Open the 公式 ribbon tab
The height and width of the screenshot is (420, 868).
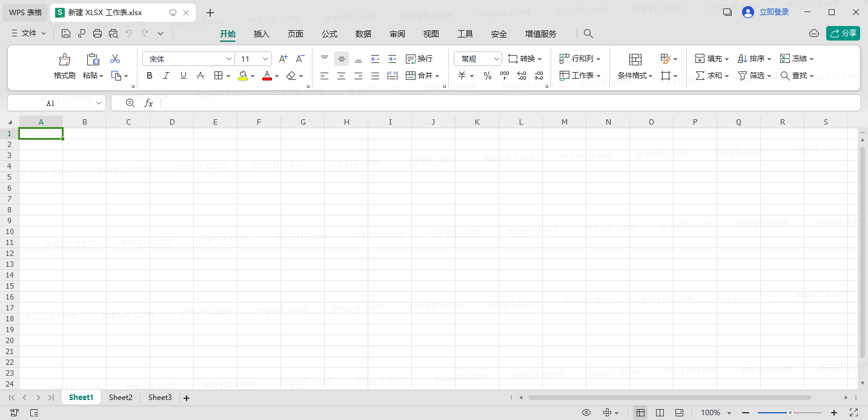coord(330,34)
